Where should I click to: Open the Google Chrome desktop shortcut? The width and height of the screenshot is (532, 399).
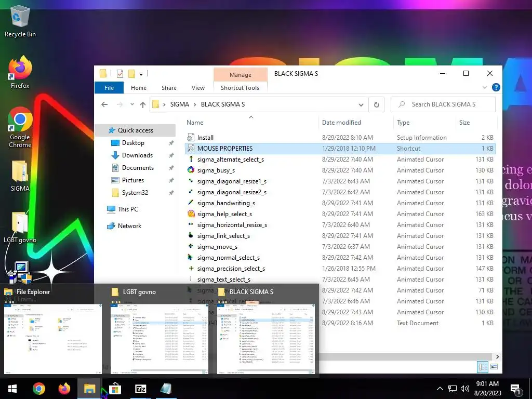(20, 128)
